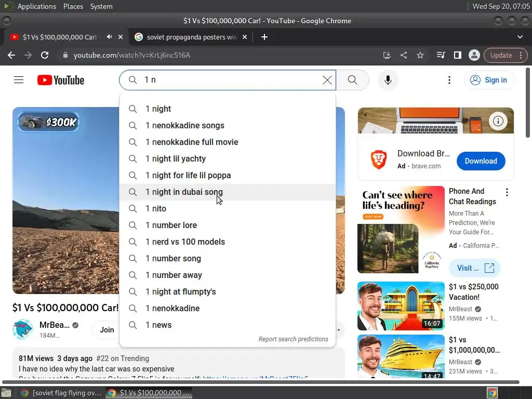Choose suggestion '1 nenokkadine songs'
Viewport: 532px width, 399px height.
pos(228,126)
